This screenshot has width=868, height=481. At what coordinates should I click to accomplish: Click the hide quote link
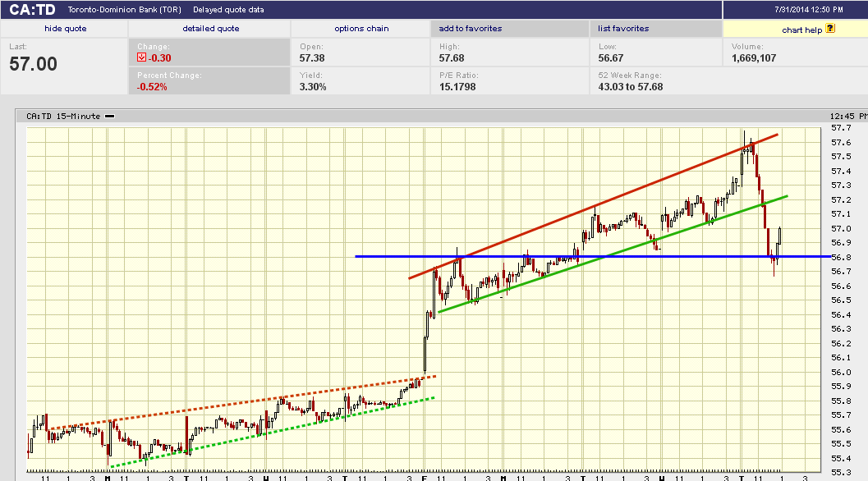[66, 28]
